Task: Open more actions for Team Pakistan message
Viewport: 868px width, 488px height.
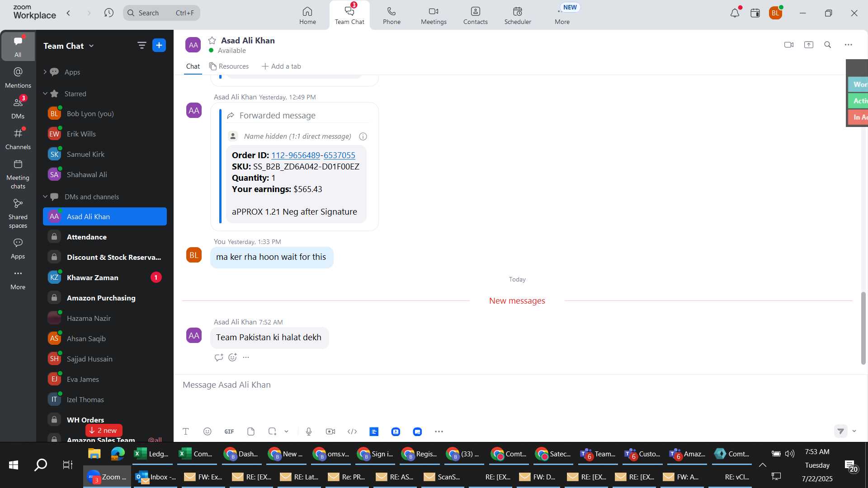Action: pyautogui.click(x=246, y=357)
